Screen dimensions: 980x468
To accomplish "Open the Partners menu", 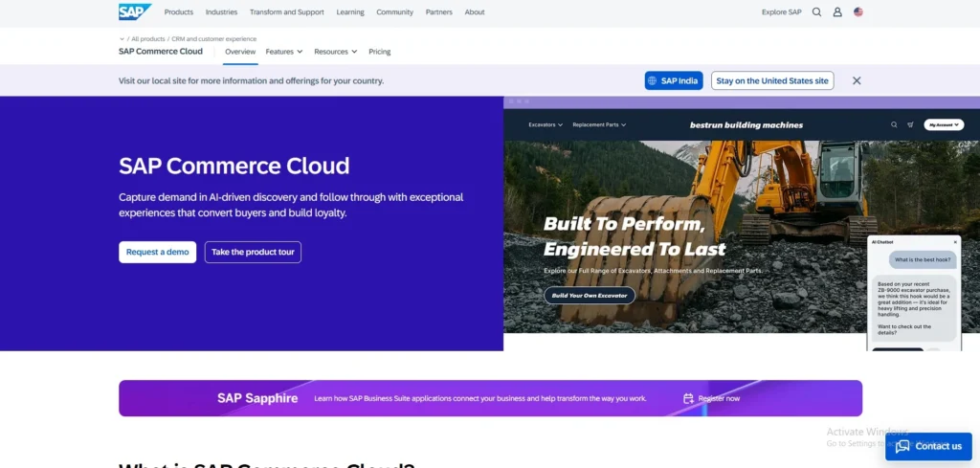I will pyautogui.click(x=438, y=11).
